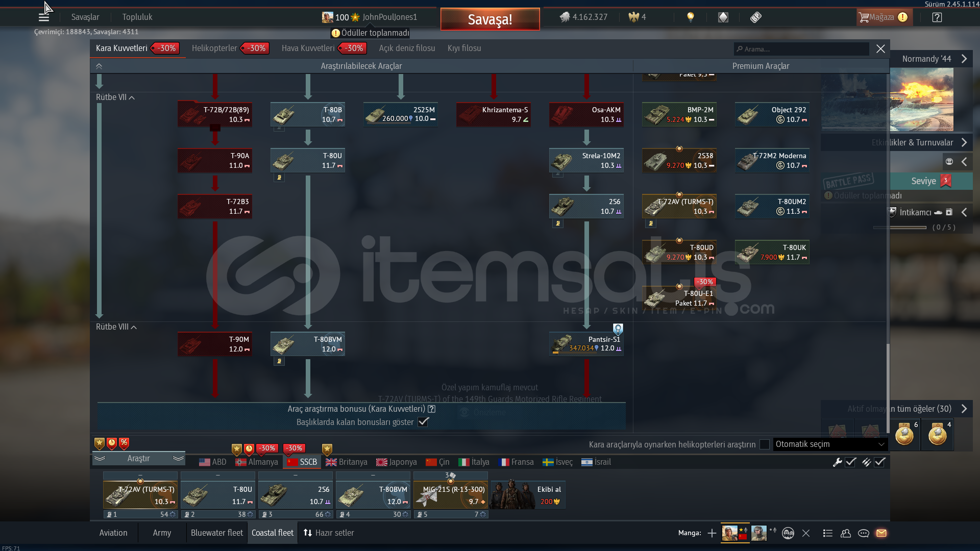This screenshot has height=551, width=980.
Task: Click the first squad member avatar
Action: coord(730,533)
